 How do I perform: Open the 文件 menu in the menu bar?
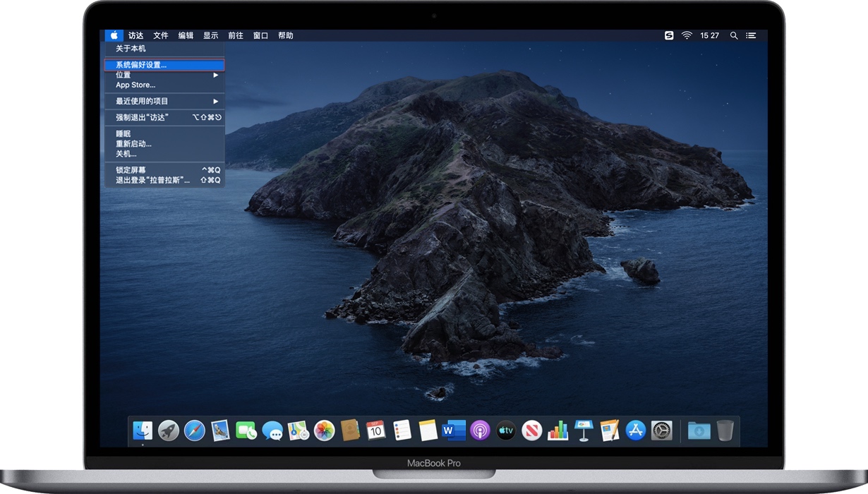click(x=161, y=35)
